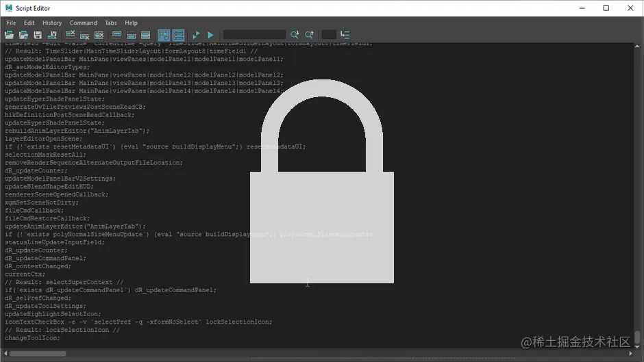644x362 pixels.
Task: Click the vertical scrollbar up arrow
Action: (637, 47)
